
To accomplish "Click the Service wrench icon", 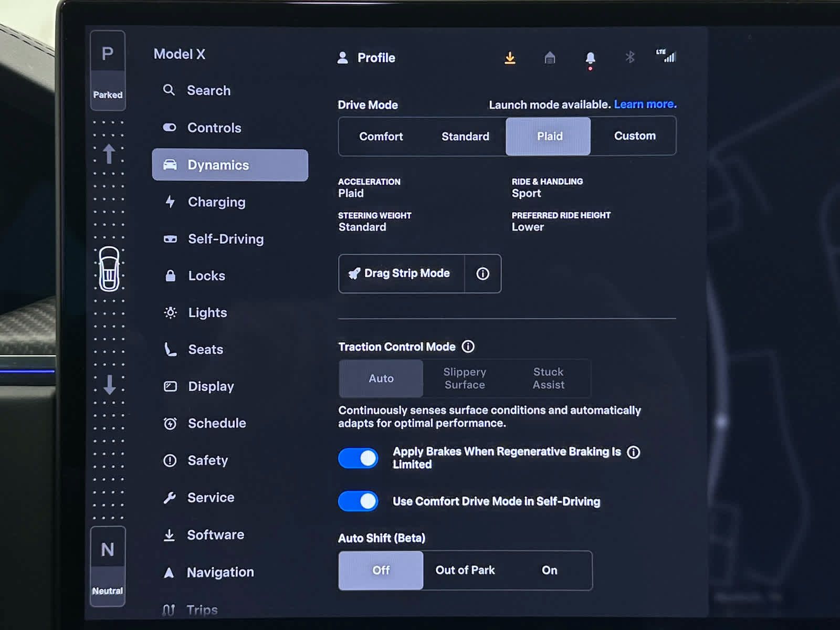I will [x=170, y=498].
